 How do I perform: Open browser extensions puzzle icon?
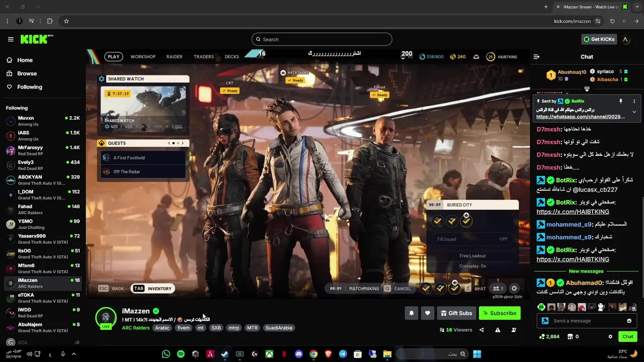pos(49,21)
